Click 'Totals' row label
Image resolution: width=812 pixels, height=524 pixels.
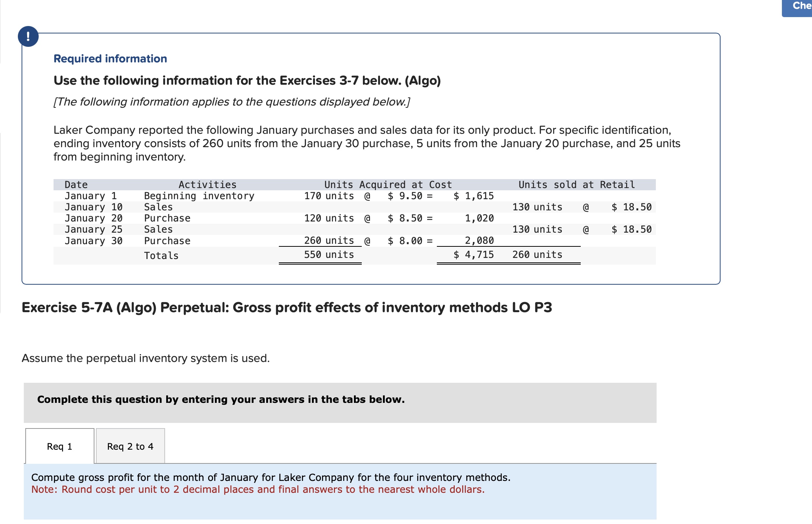coord(161,256)
